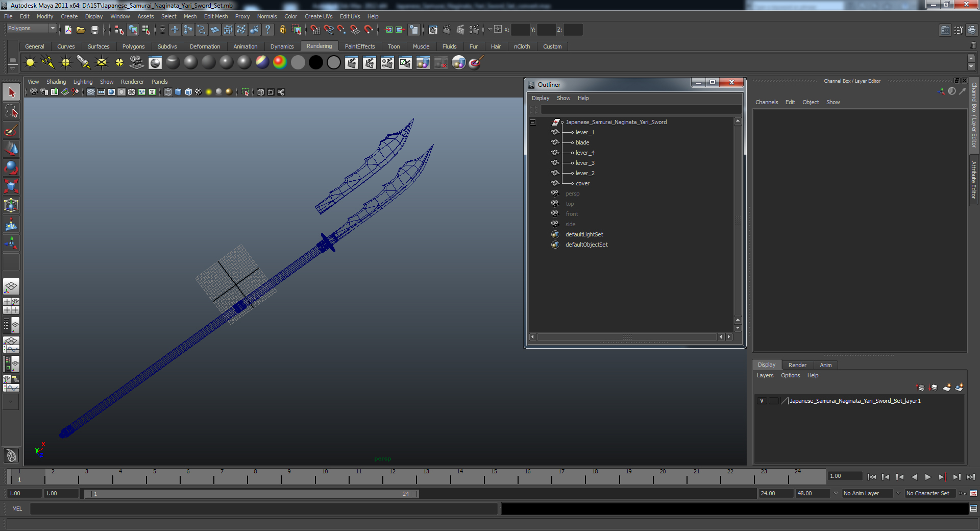Toggle visibility V box of the Sword_Set_layer1
The height and width of the screenshot is (531, 980).
tap(762, 401)
